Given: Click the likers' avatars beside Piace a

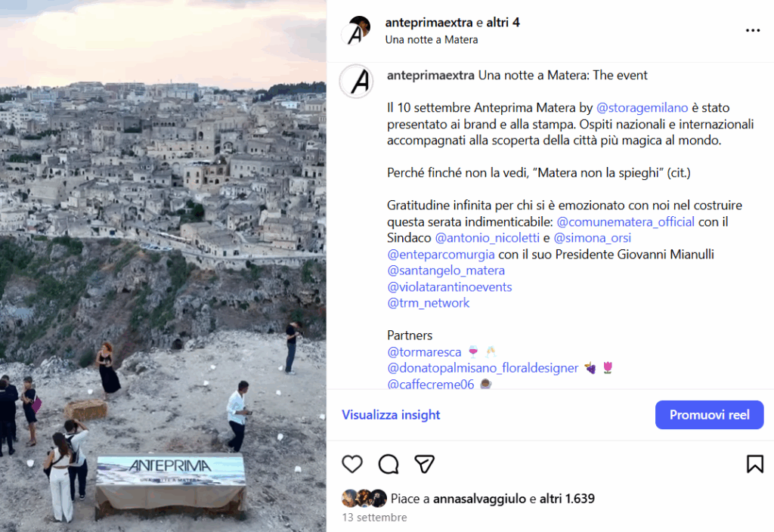Looking at the screenshot, I should [364, 499].
